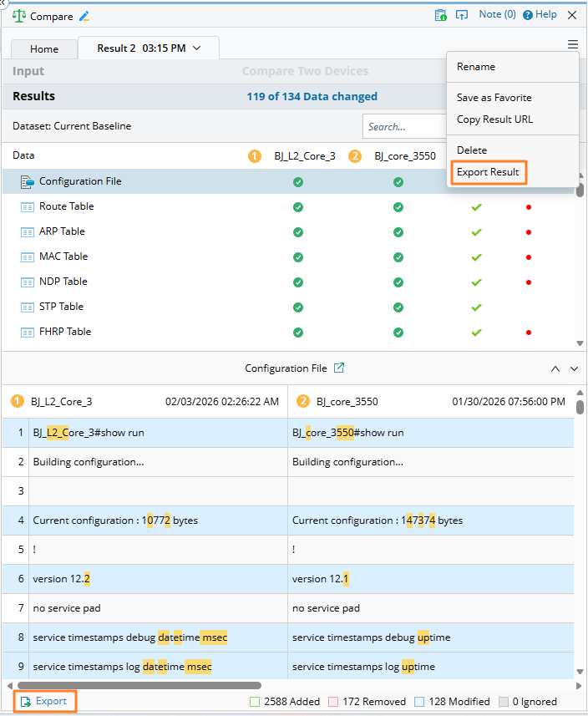This screenshot has width=588, height=716.
Task: Open the hamburger menu icon
Action: 572,45
